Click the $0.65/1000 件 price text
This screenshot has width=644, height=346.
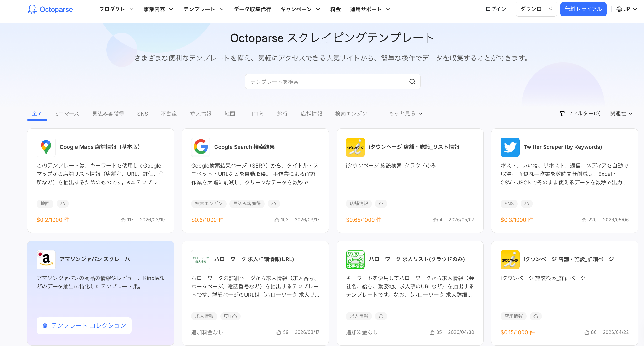point(364,220)
